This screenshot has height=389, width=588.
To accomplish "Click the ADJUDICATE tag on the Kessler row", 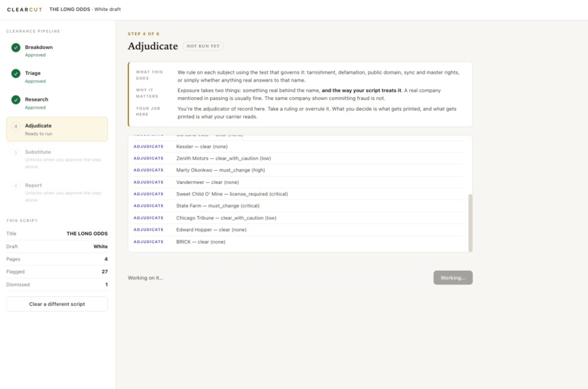I will point(149,147).
